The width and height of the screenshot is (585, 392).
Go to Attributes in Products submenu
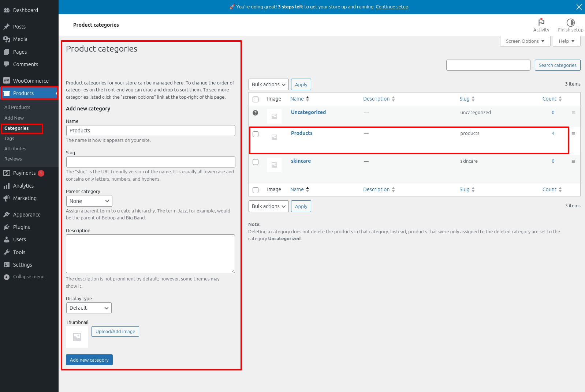click(15, 149)
